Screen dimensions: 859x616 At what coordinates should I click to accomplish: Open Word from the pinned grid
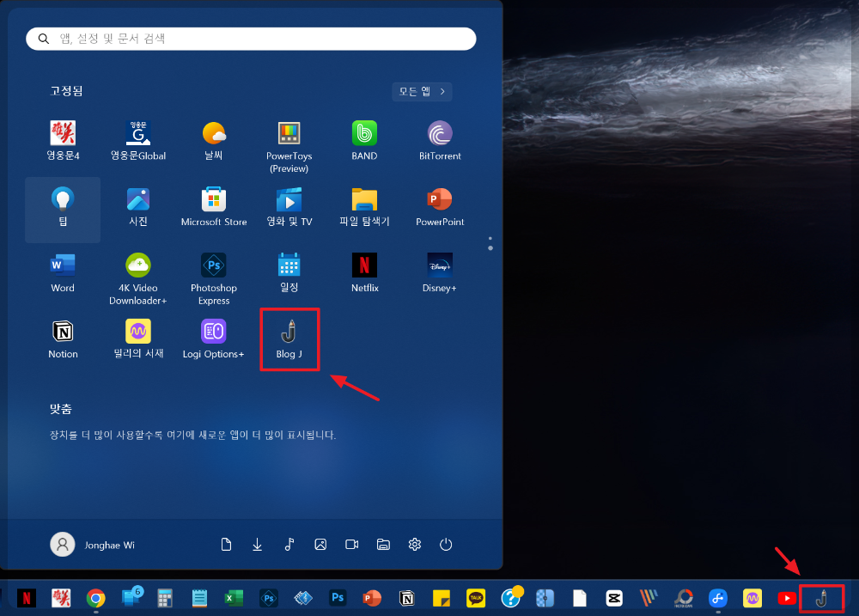[x=63, y=273]
